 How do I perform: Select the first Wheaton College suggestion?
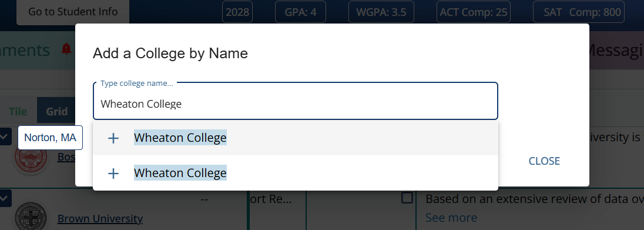296,138
